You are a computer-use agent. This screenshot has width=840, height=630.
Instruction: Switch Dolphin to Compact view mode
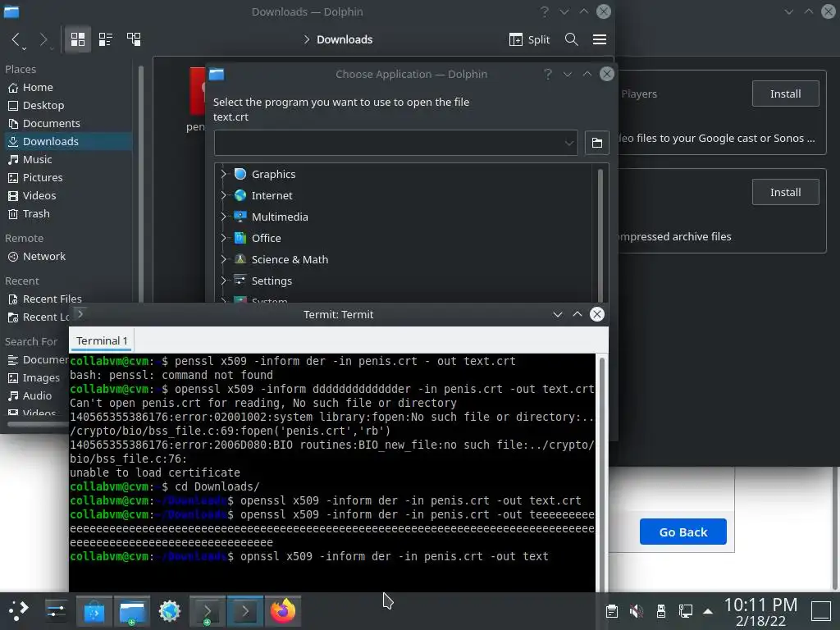click(x=106, y=39)
